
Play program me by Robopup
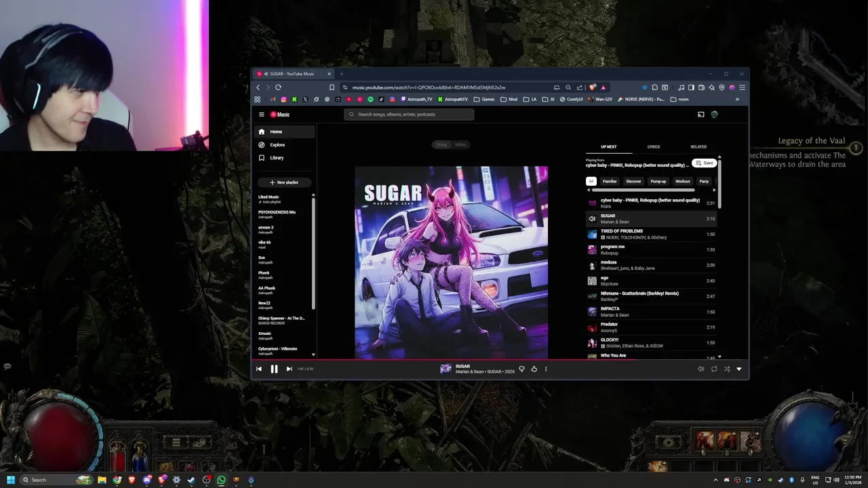(x=651, y=249)
